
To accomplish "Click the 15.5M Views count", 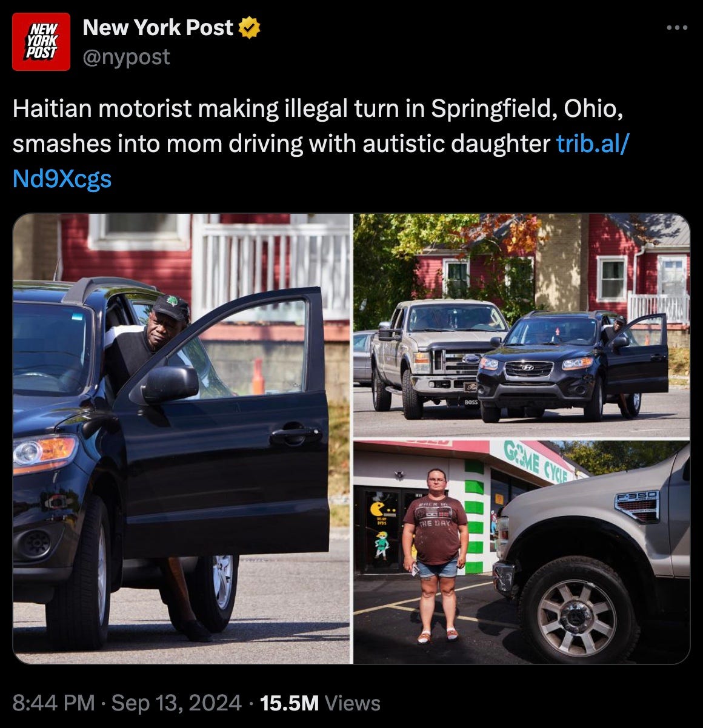I will click(320, 703).
